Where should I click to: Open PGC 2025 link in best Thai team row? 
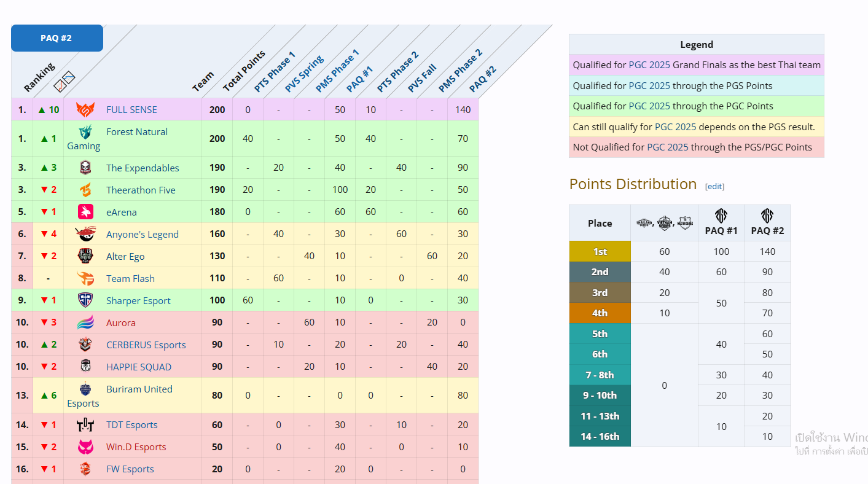coord(649,64)
